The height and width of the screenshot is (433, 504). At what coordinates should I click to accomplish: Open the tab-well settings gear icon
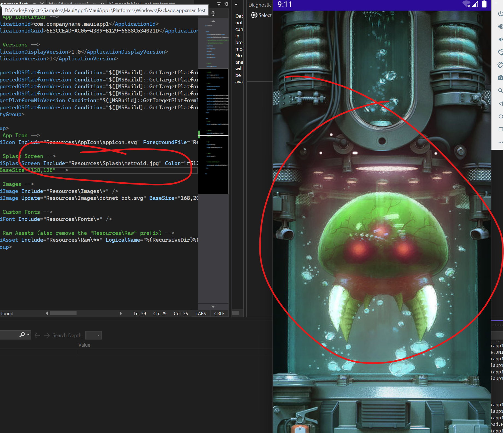226,4
